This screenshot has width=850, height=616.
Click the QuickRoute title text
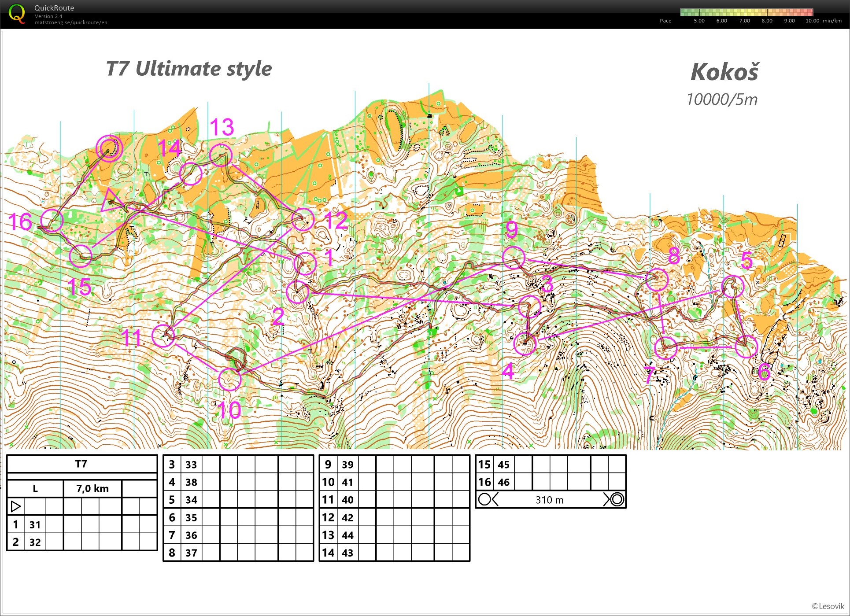(54, 8)
